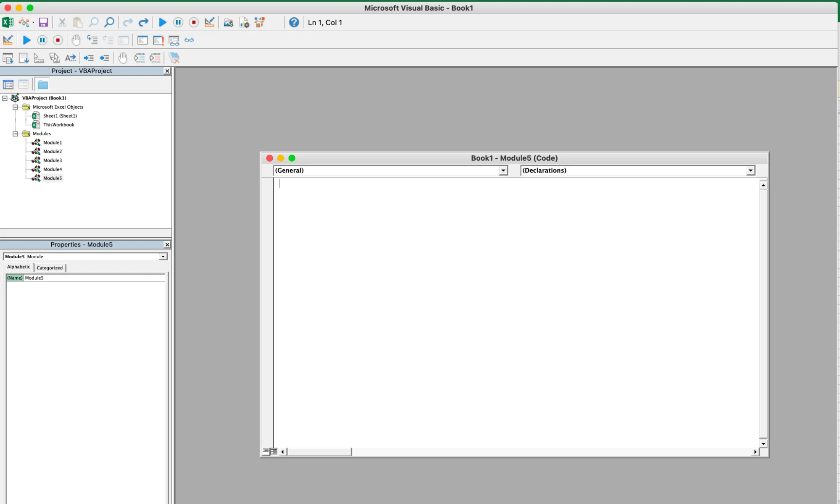Image resolution: width=840 pixels, height=504 pixels.
Task: Open the Object Browser
Action: (259, 22)
